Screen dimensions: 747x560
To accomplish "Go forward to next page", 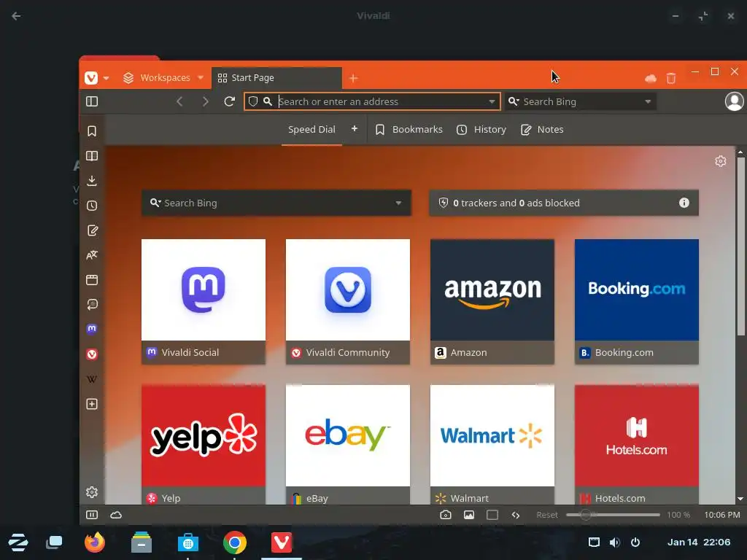I will [x=205, y=101].
